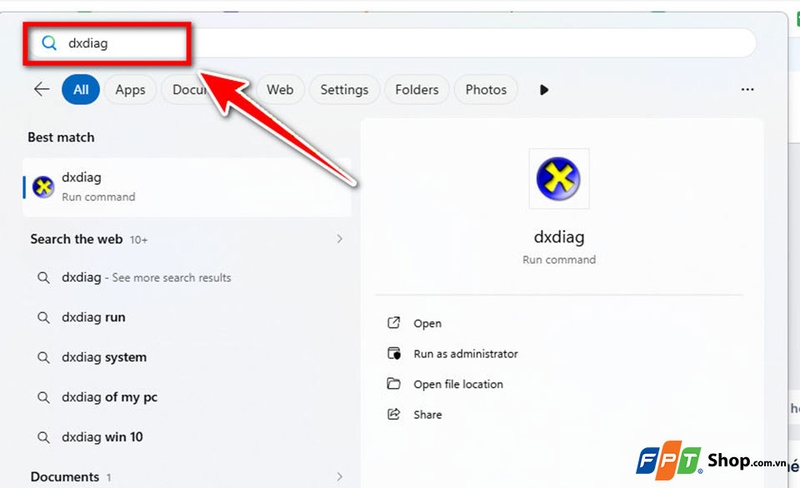Screen dimensions: 800x488
Task: Click the 'Search the web' heading
Action: click(77, 239)
